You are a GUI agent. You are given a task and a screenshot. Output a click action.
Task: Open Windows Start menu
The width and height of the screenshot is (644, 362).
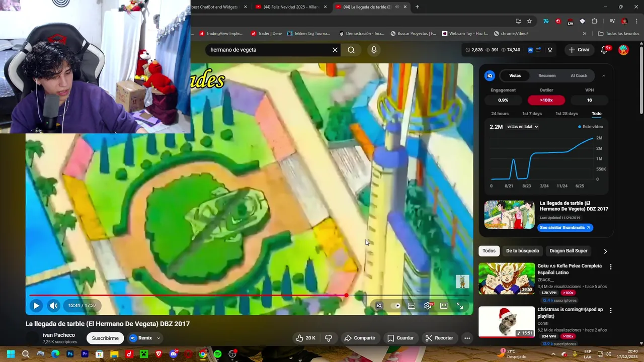tap(11, 354)
